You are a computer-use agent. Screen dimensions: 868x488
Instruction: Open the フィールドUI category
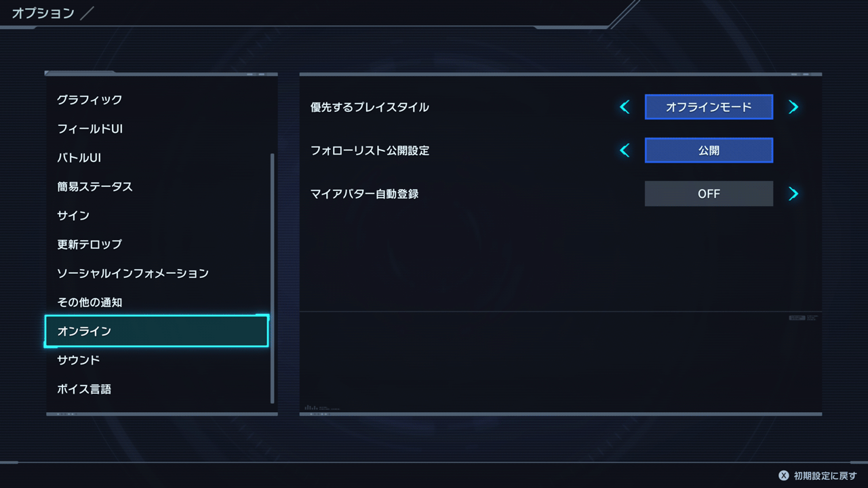90,129
